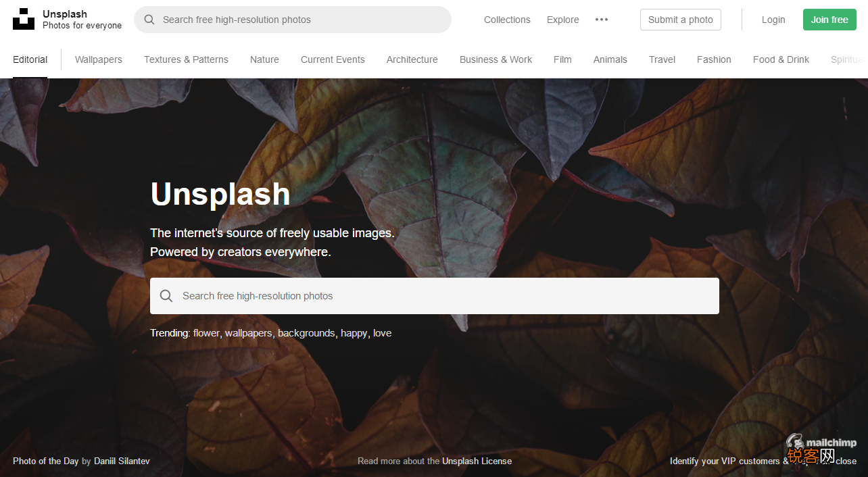Image resolution: width=868 pixels, height=477 pixels.
Task: Focus the large hero search field
Action: (435, 296)
